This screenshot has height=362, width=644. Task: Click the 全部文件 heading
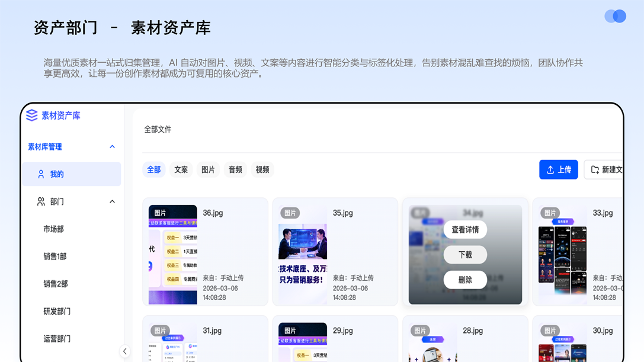tap(158, 129)
